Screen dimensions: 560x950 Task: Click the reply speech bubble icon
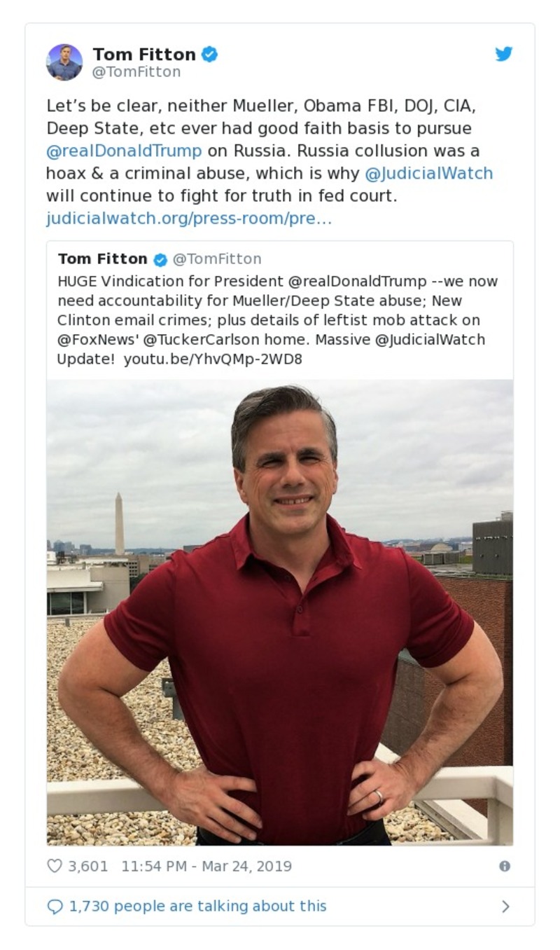(55, 907)
